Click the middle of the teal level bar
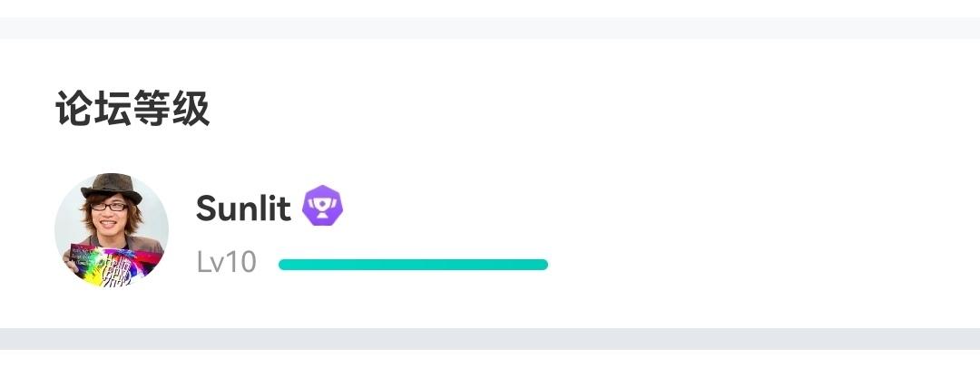 (413, 265)
